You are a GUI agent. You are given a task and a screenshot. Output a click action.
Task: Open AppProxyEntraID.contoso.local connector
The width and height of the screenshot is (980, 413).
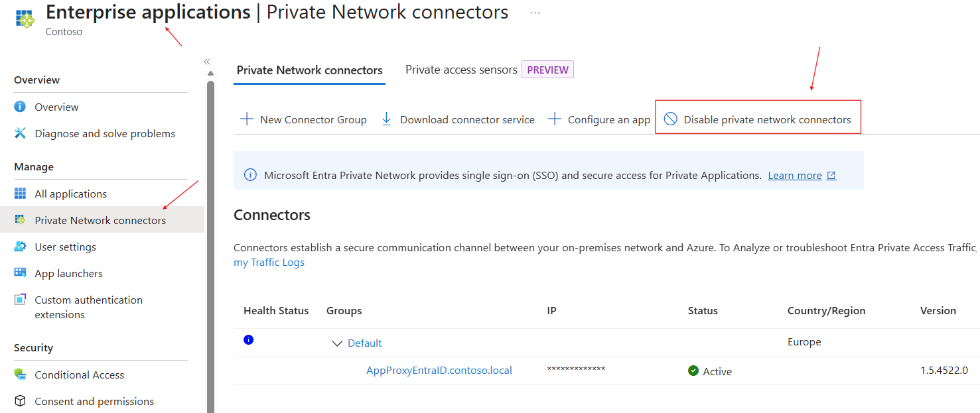coord(439,370)
